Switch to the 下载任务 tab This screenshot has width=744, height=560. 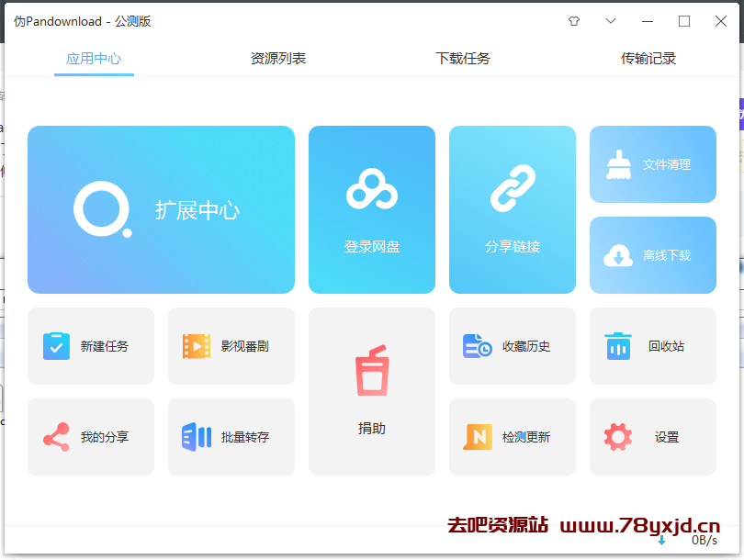pos(463,59)
